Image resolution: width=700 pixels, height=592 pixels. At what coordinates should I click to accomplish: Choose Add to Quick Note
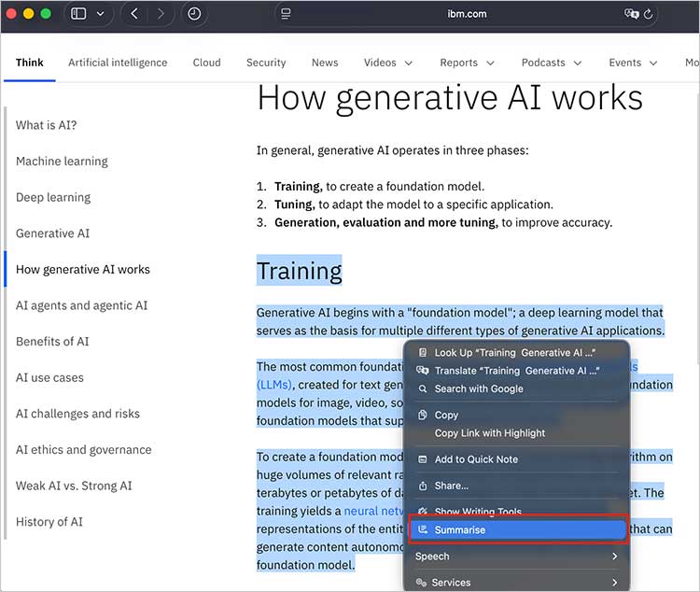[516, 459]
